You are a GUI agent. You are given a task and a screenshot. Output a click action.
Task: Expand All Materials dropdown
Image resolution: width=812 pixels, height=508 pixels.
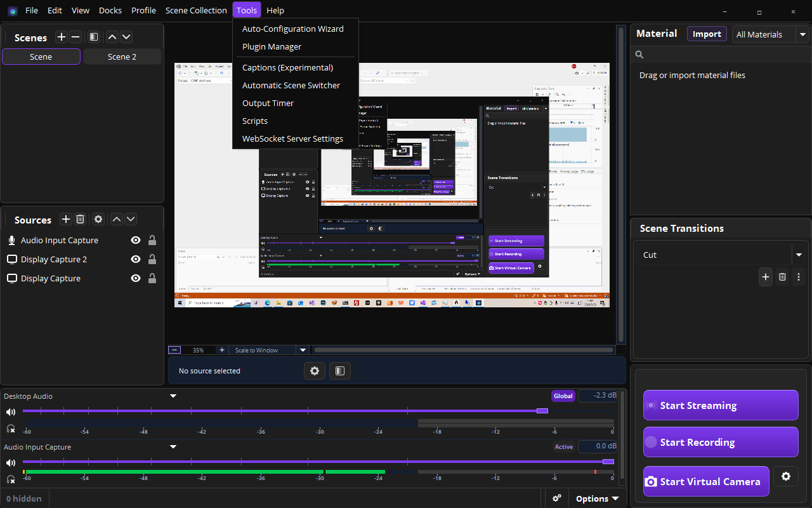(803, 34)
